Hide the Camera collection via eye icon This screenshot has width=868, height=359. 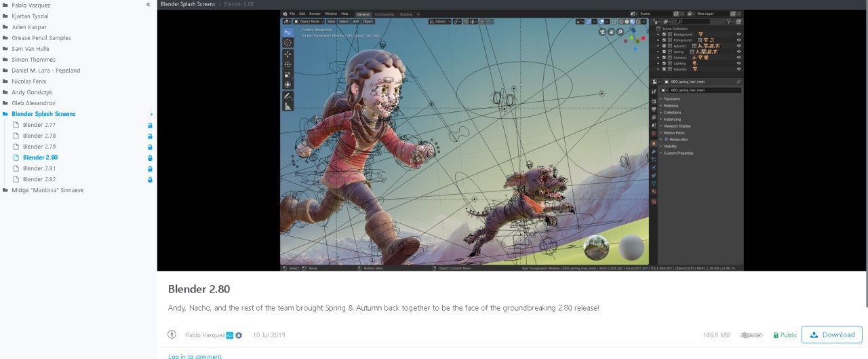738,57
